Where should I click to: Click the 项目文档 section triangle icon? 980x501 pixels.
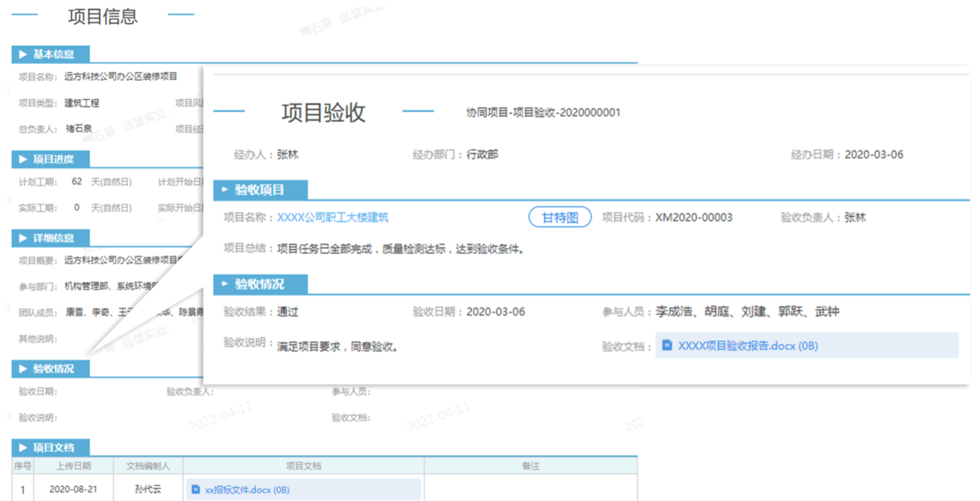(x=22, y=448)
